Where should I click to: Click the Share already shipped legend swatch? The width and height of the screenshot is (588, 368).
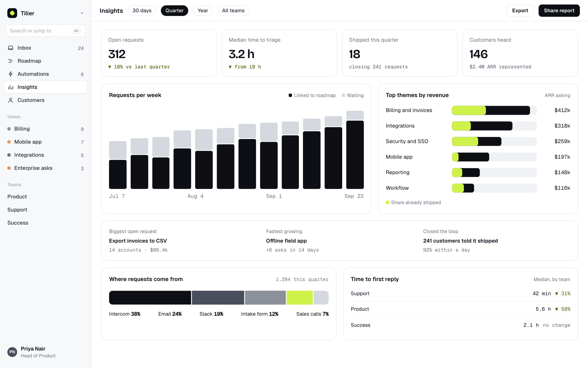[388, 203]
